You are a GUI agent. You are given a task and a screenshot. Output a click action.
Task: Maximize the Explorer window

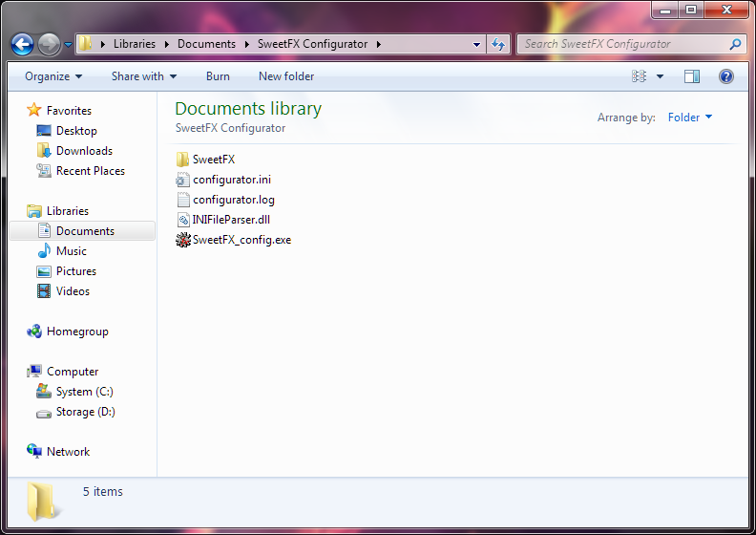pos(691,10)
